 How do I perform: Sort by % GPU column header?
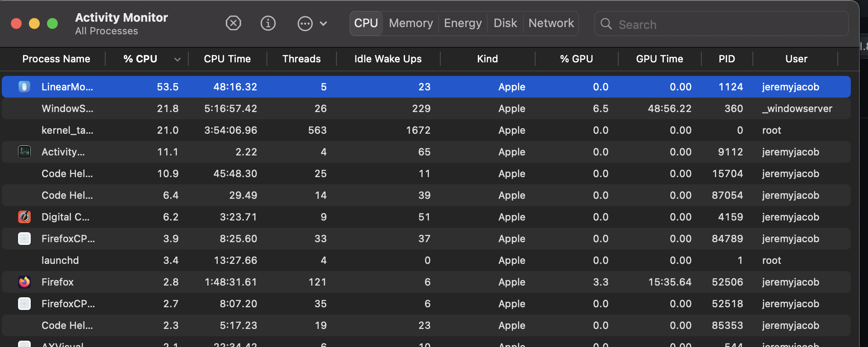tap(576, 59)
